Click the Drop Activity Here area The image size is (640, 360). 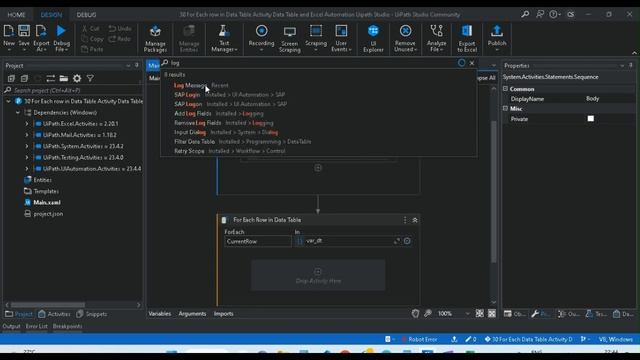(318, 276)
